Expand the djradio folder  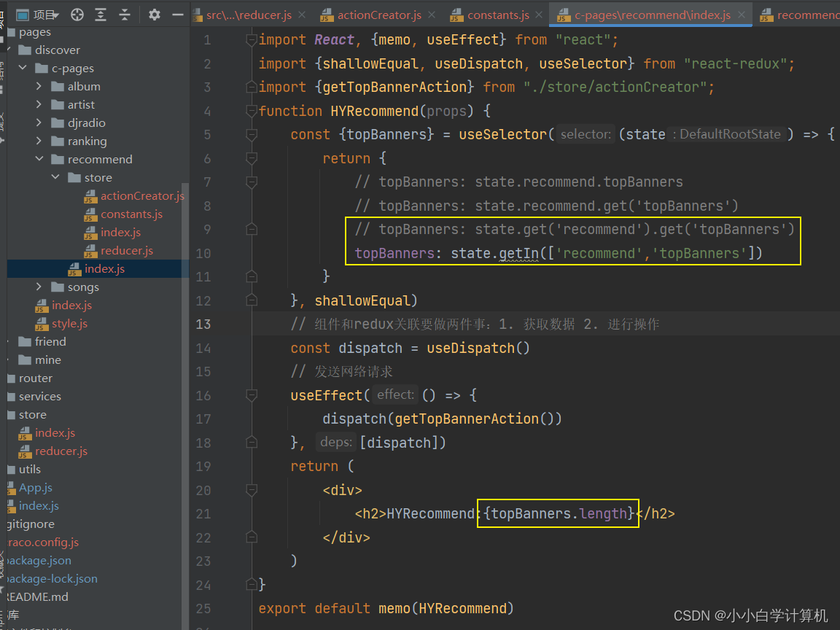[39, 122]
